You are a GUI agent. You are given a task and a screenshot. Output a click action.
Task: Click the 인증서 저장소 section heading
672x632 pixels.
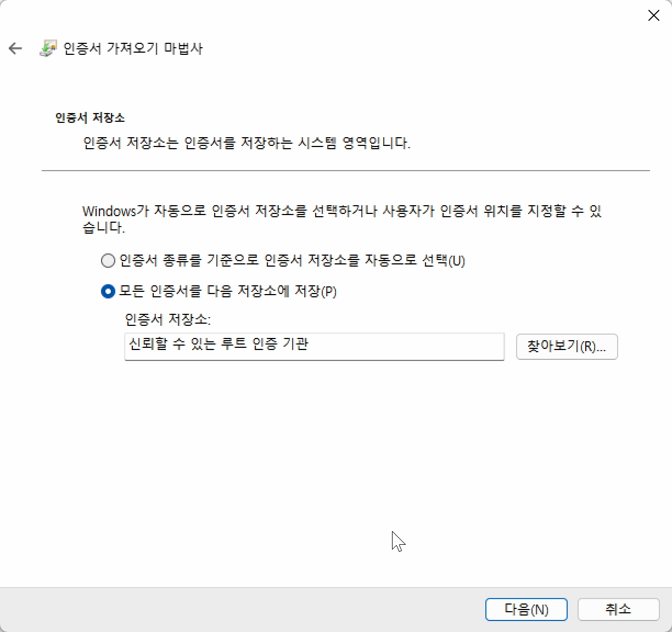point(89,117)
